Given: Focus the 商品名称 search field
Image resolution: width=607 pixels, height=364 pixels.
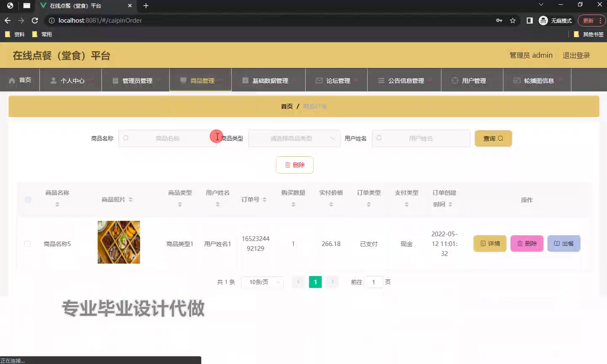Looking at the screenshot, I should pos(167,138).
